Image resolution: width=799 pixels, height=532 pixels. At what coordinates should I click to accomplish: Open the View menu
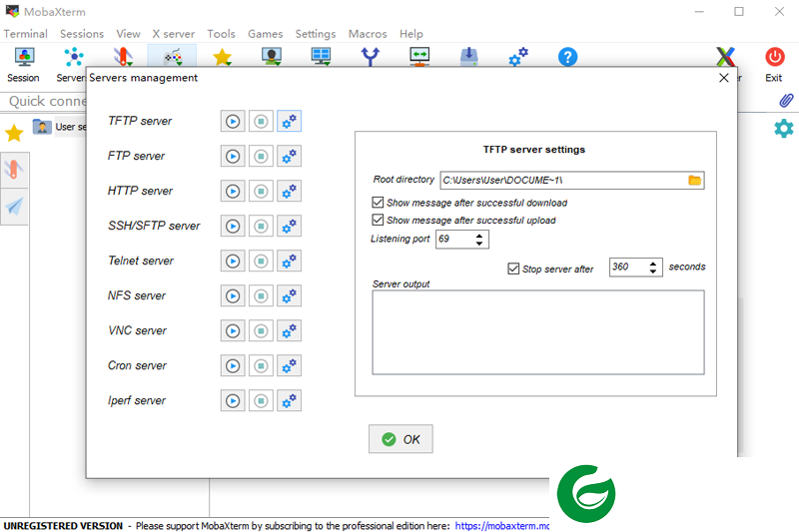click(x=128, y=34)
